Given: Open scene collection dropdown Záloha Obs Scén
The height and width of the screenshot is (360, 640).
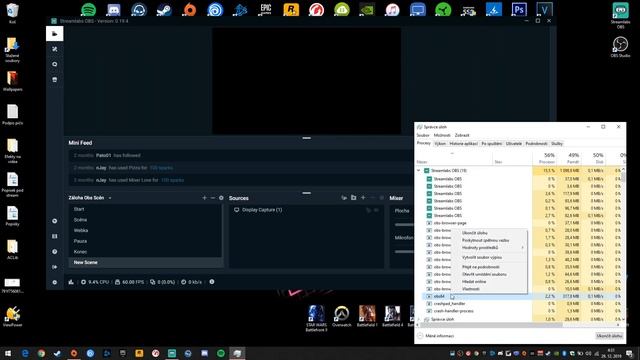Looking at the screenshot, I should (90, 198).
